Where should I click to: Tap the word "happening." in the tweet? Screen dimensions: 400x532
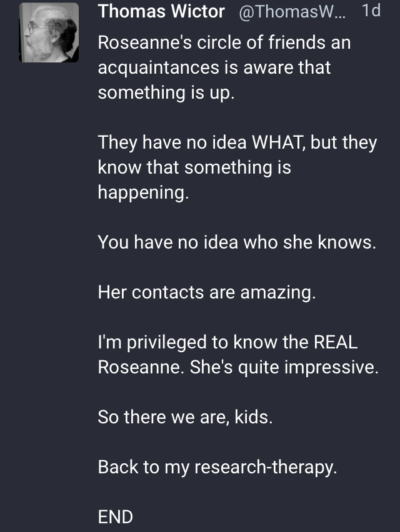pos(143,193)
